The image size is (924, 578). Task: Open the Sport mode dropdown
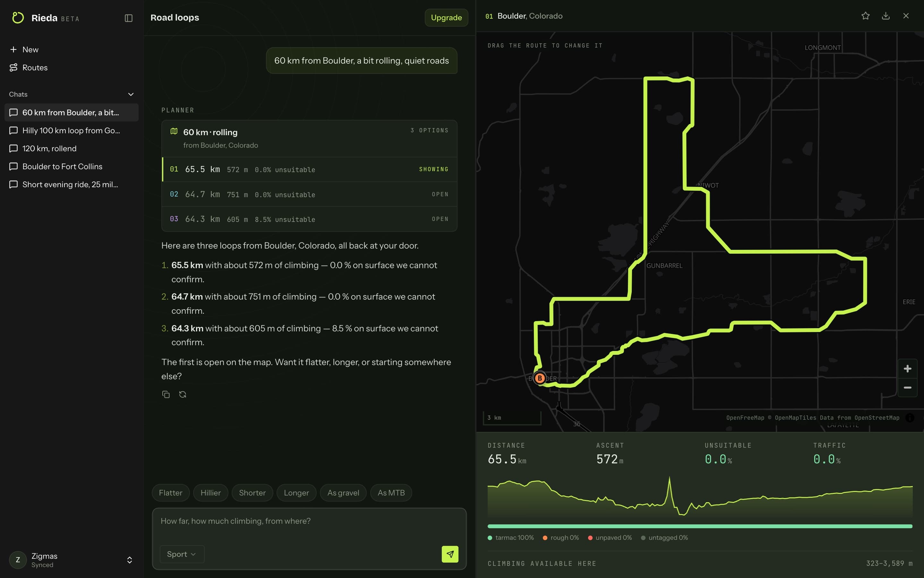click(182, 554)
